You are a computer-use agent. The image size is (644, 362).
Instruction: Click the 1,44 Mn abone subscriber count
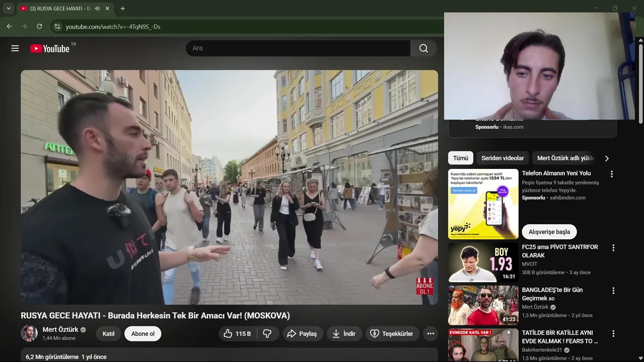59,338
